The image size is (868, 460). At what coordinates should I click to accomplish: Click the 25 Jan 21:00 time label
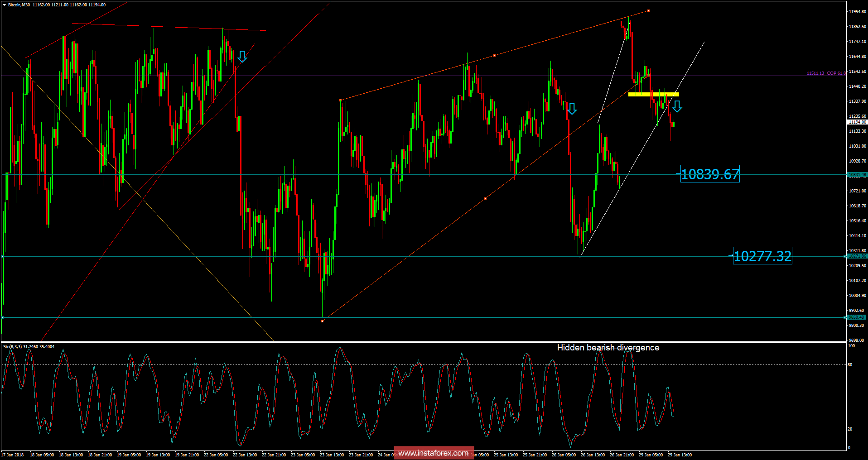535,455
